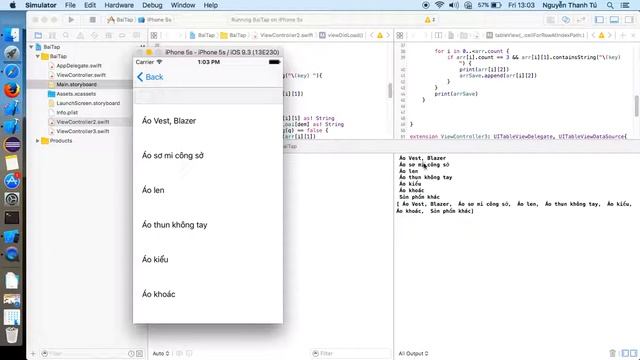Image resolution: width=640 pixels, height=360 pixels.
Task: Open the iPhone 5s destination selector
Action: point(155,20)
